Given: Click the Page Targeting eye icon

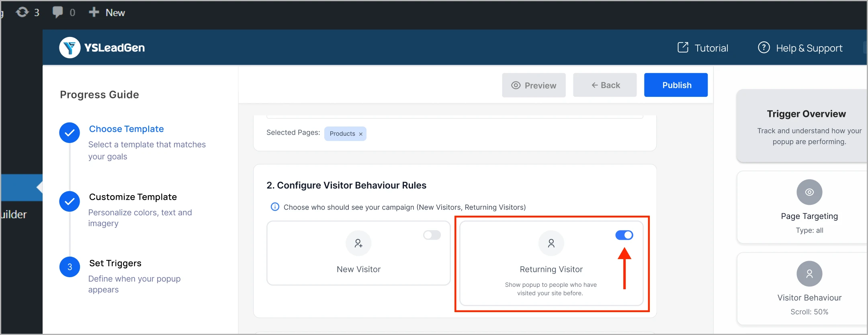Looking at the screenshot, I should [x=809, y=192].
